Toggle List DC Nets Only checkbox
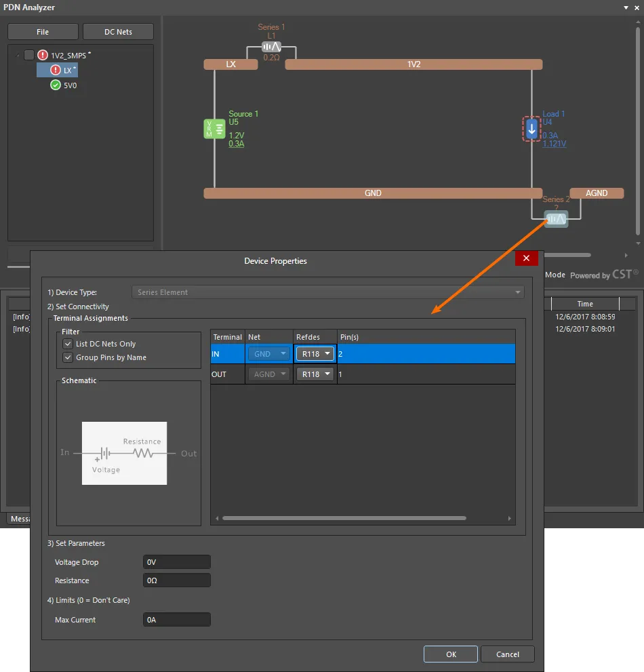 (68, 344)
